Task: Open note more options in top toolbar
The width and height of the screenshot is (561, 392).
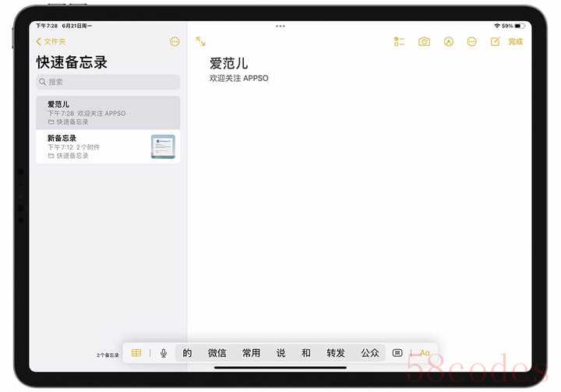Action: click(471, 41)
